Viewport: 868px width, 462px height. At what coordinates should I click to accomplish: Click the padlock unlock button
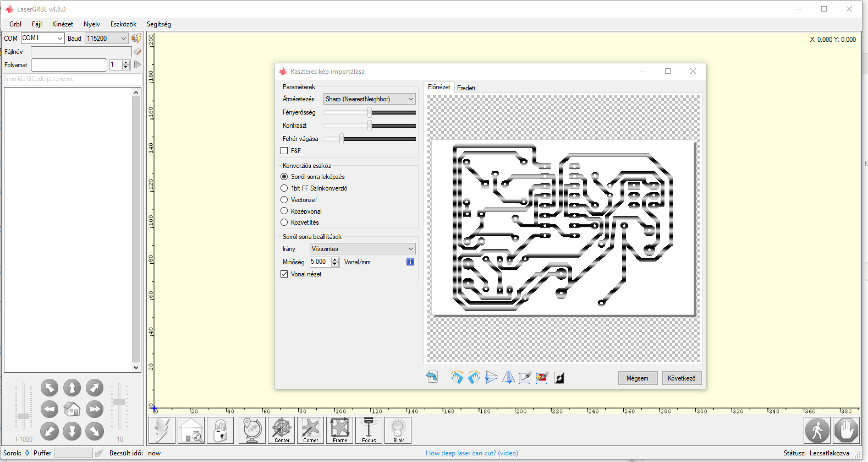click(220, 430)
